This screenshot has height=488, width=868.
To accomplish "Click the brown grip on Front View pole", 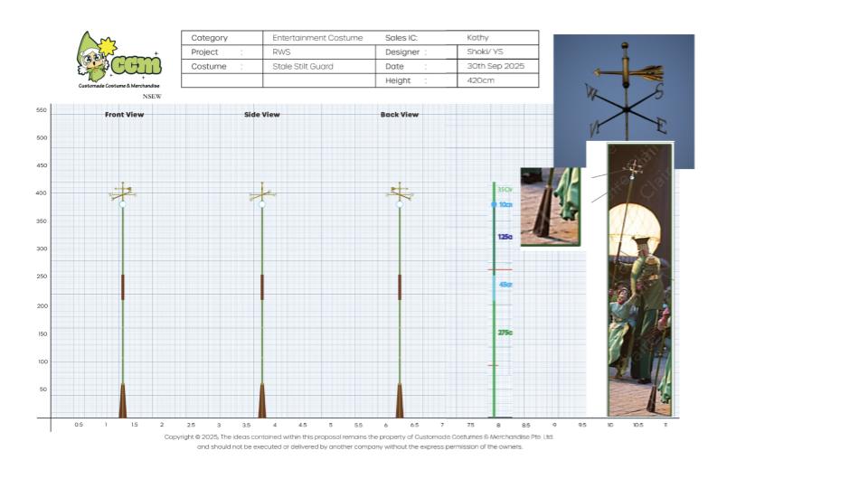I will point(123,286).
